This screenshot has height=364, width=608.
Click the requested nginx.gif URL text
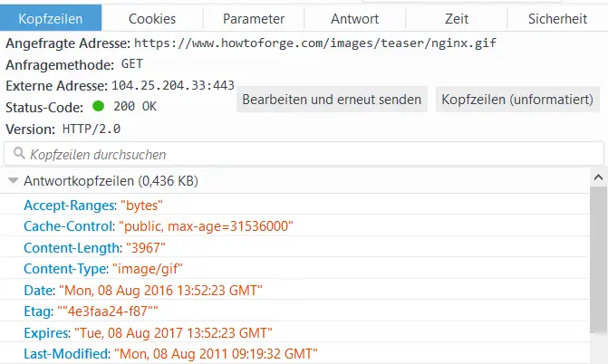pyautogui.click(x=315, y=43)
